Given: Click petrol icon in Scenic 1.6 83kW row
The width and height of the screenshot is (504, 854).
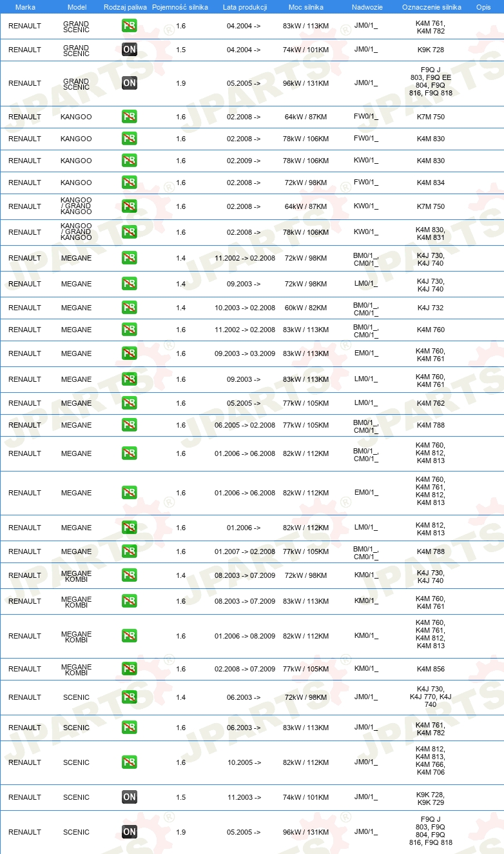Looking at the screenshot, I should pyautogui.click(x=130, y=728).
